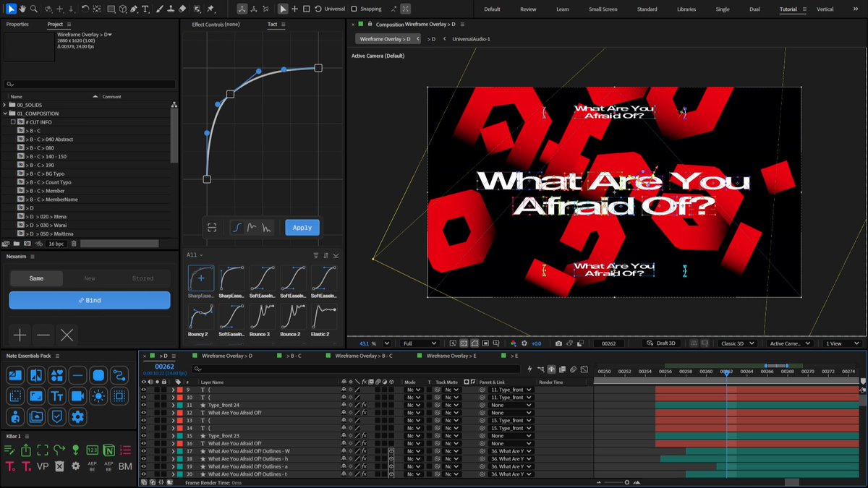
Task: Open the gear settings icon in Nate Essentials Pack
Action: (x=77, y=416)
